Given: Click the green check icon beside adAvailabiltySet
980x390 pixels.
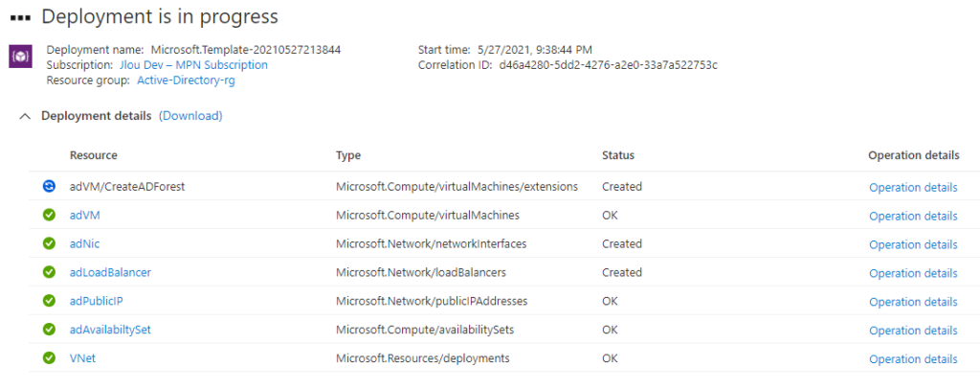Looking at the screenshot, I should pos(49,330).
